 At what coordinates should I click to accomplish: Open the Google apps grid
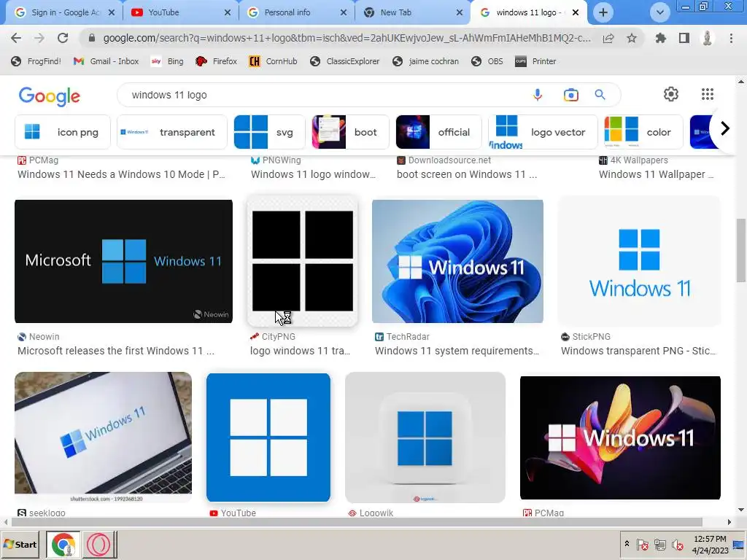click(708, 94)
